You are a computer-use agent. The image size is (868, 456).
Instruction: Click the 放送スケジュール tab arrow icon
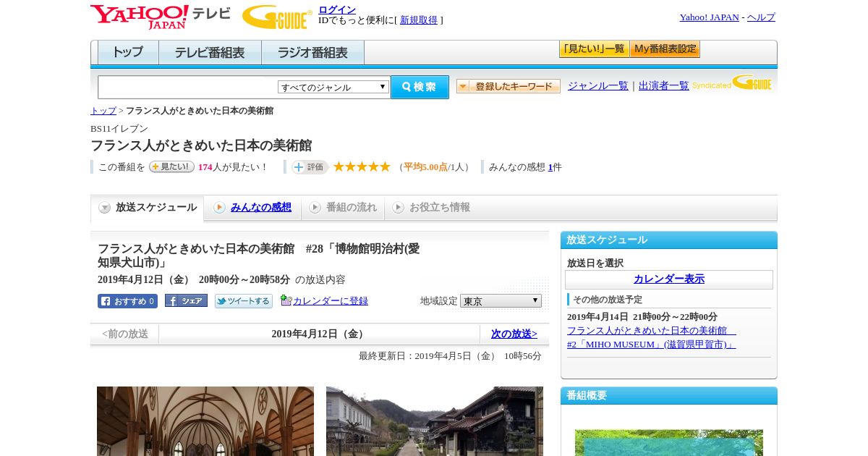coord(105,208)
